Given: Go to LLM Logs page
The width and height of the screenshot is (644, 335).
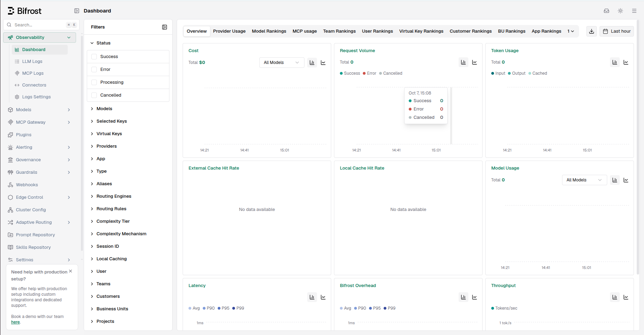Looking at the screenshot, I should click(32, 62).
